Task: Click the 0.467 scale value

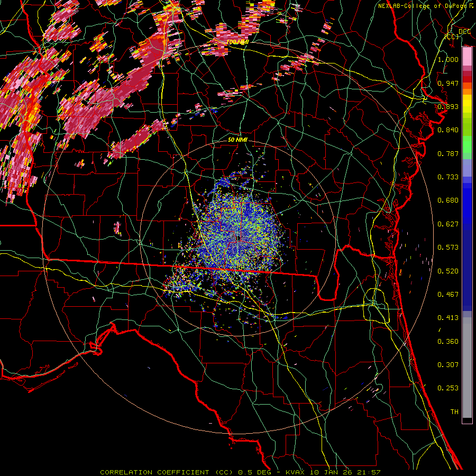Action: tap(448, 295)
